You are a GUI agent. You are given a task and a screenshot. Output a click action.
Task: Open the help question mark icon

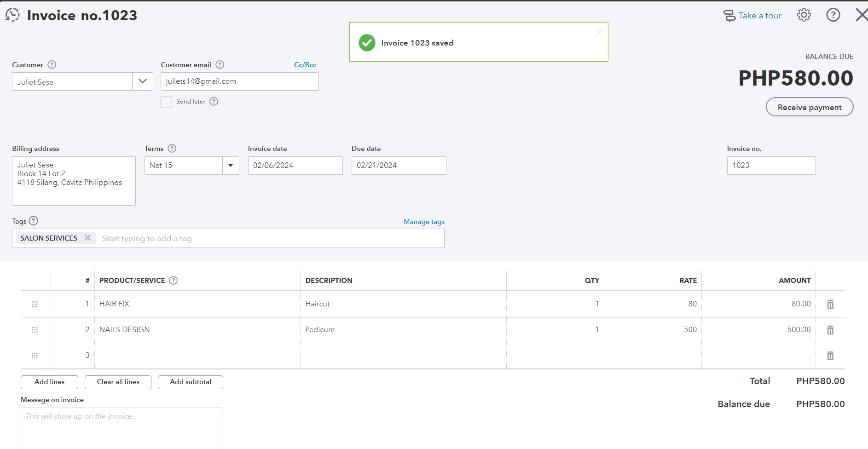tap(833, 15)
